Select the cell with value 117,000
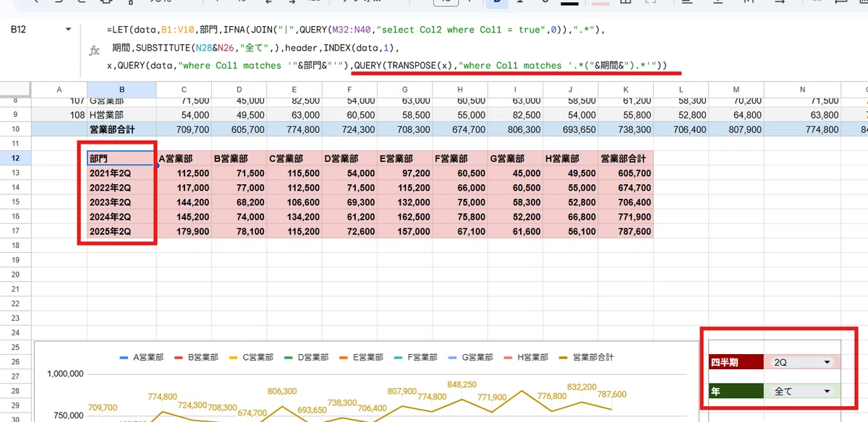868x422 pixels. tap(184, 188)
